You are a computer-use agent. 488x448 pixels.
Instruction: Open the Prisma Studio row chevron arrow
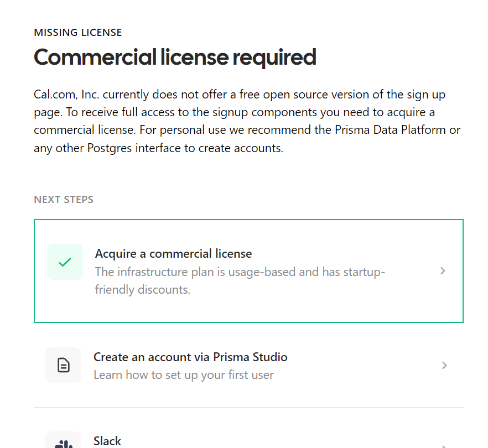[444, 365]
